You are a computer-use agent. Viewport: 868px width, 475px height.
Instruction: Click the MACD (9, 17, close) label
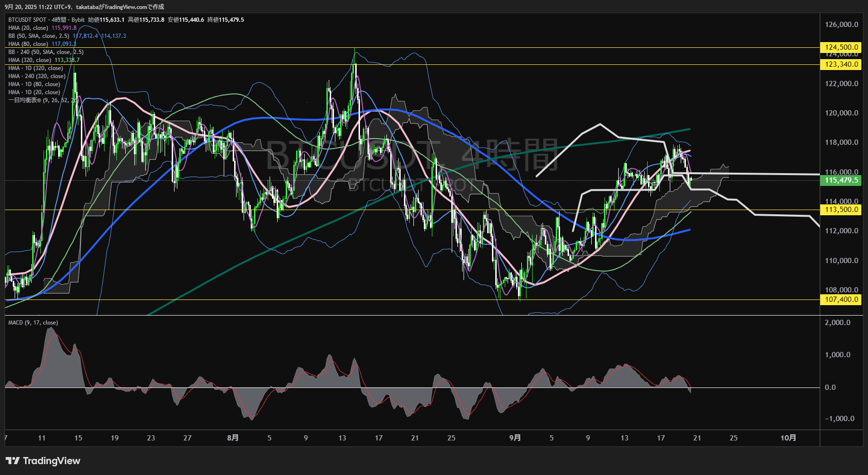click(x=33, y=323)
